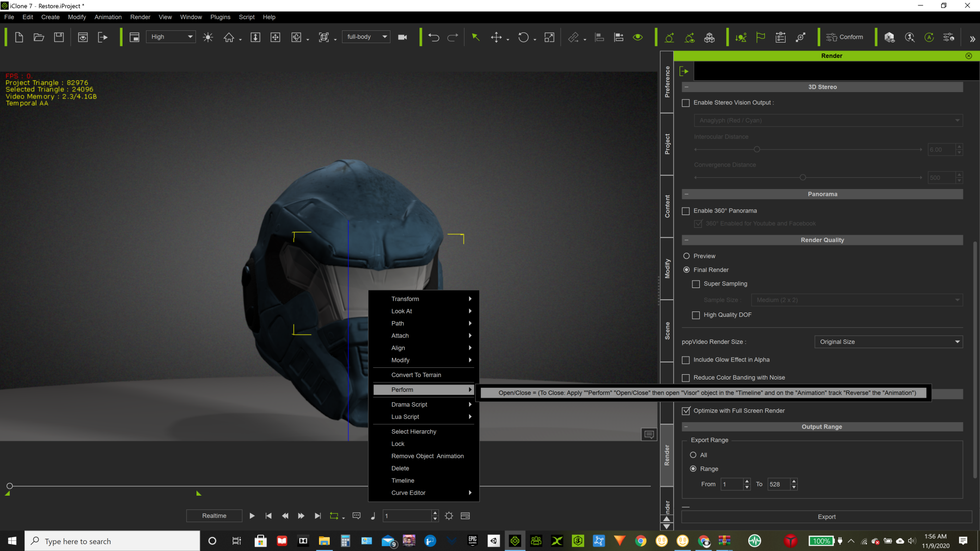Collapse the Render Quality section
Image resolution: width=980 pixels, height=551 pixels.
tap(686, 240)
